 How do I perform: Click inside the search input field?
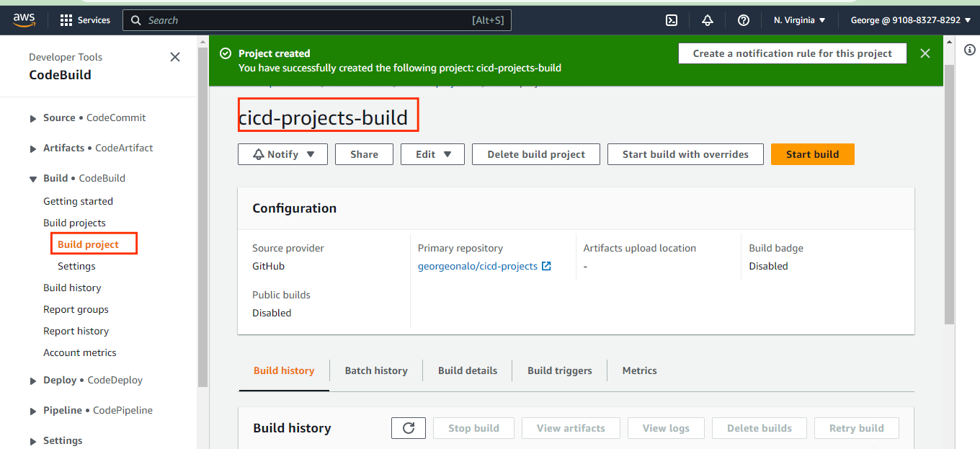pyautogui.click(x=317, y=19)
